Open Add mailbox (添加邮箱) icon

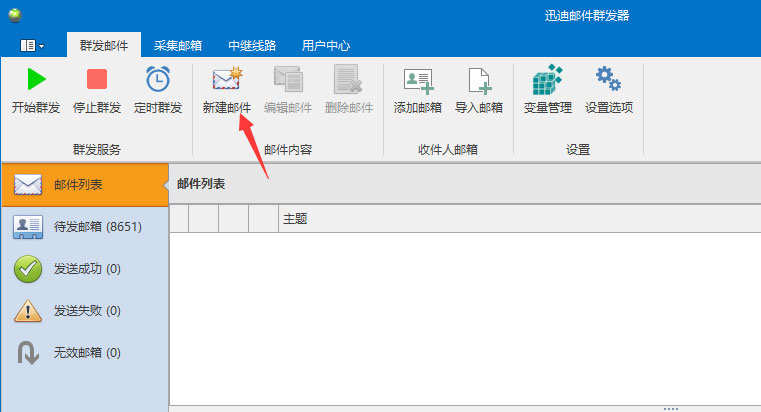click(x=418, y=81)
